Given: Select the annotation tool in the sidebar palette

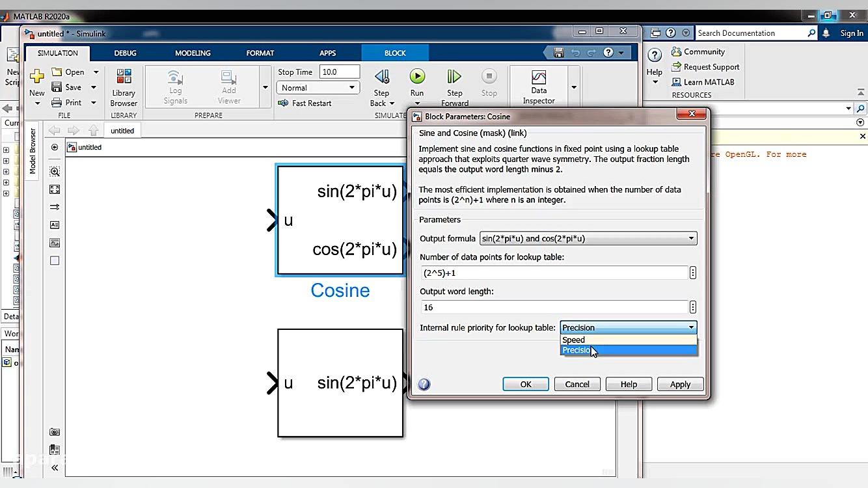Looking at the screenshot, I should click(x=55, y=224).
